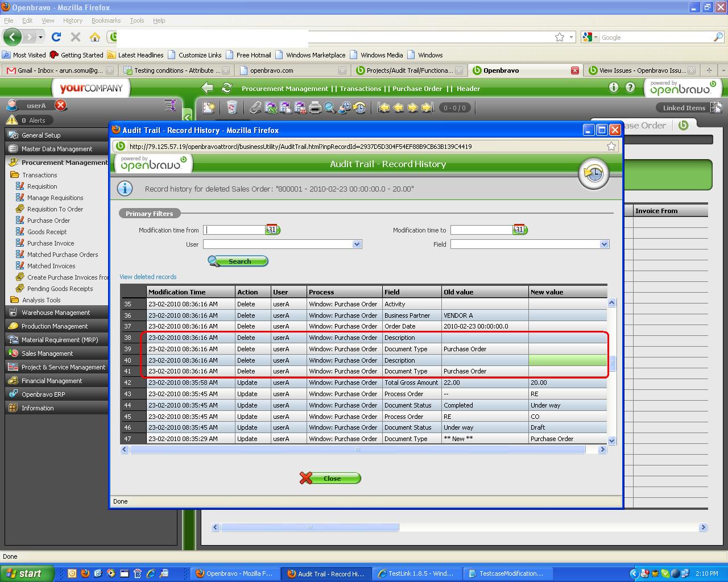The image size is (728, 582).
Task: Open the Sales Management menu
Action: 47,354
